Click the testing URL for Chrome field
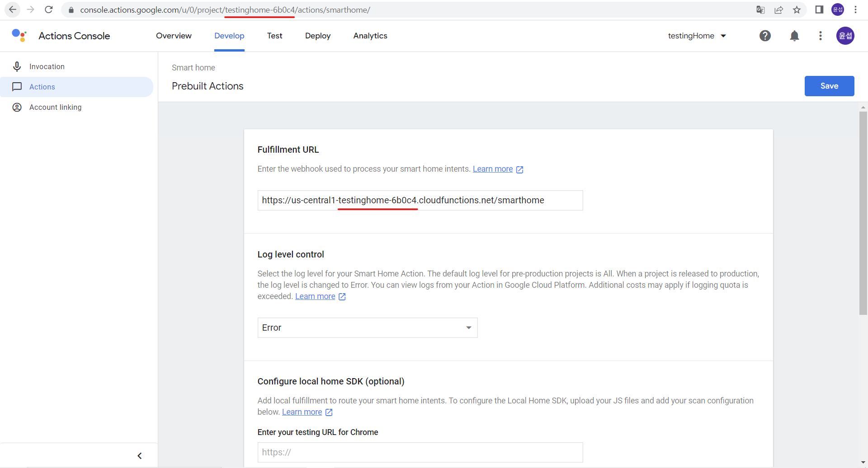The width and height of the screenshot is (868, 468). (x=420, y=452)
